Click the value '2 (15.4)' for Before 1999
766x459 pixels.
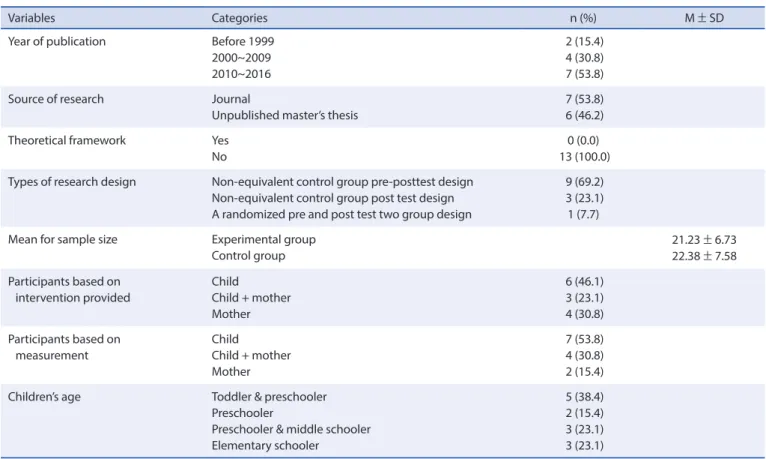(x=584, y=42)
